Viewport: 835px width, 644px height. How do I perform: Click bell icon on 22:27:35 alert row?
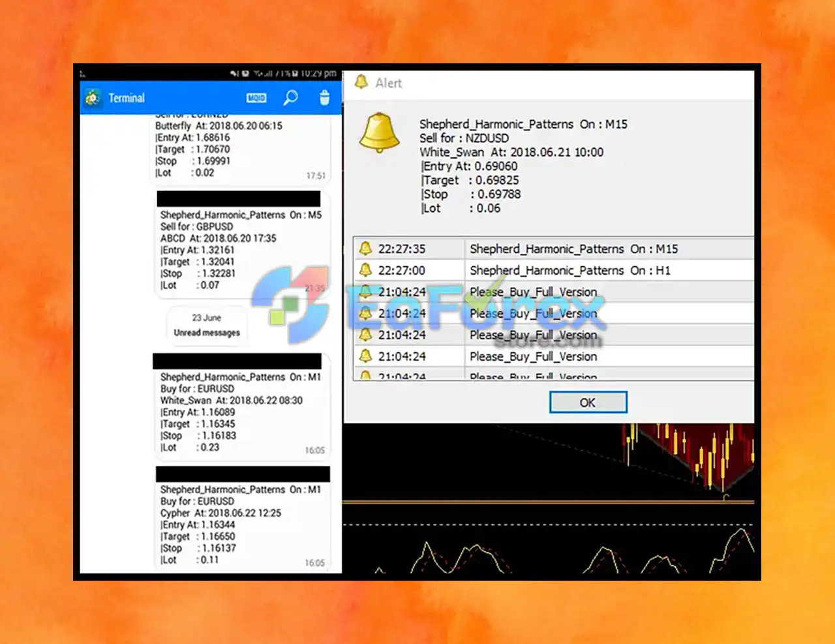pyautogui.click(x=365, y=249)
